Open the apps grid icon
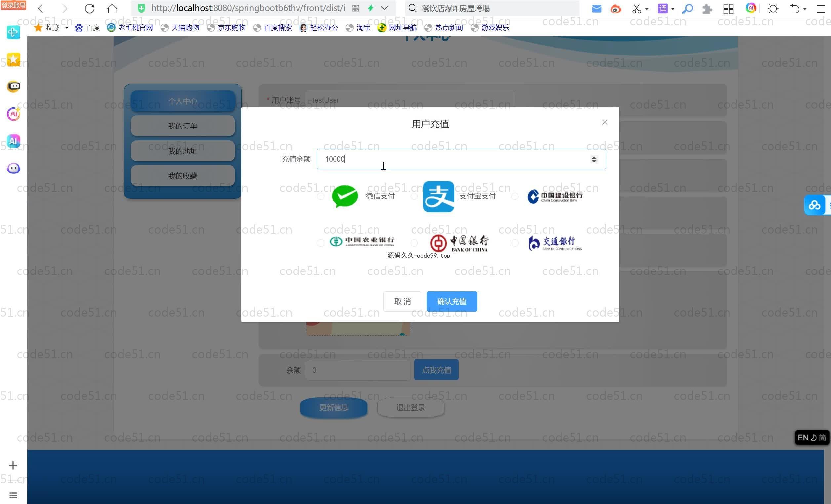 (729, 9)
